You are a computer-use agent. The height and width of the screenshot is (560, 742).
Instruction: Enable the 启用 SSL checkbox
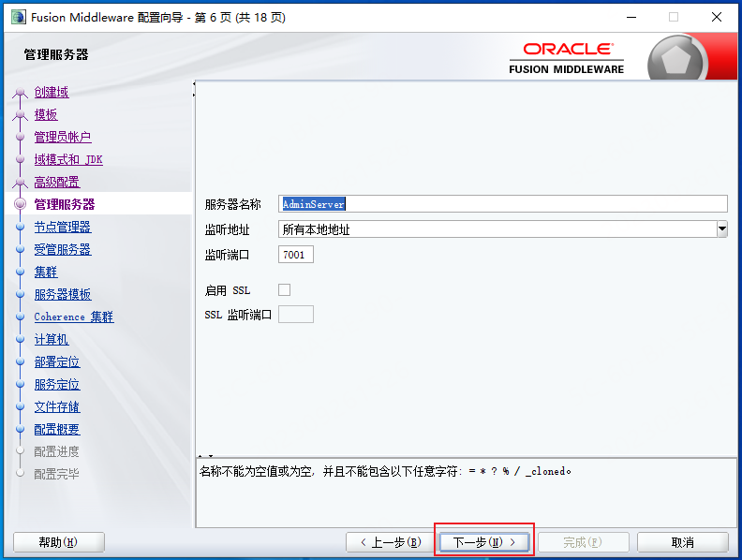(x=285, y=290)
